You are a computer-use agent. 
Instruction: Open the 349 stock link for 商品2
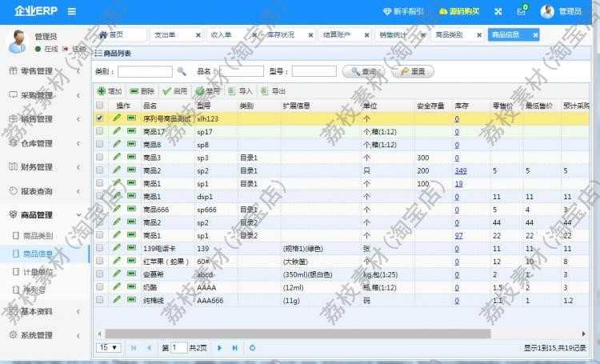pyautogui.click(x=461, y=170)
